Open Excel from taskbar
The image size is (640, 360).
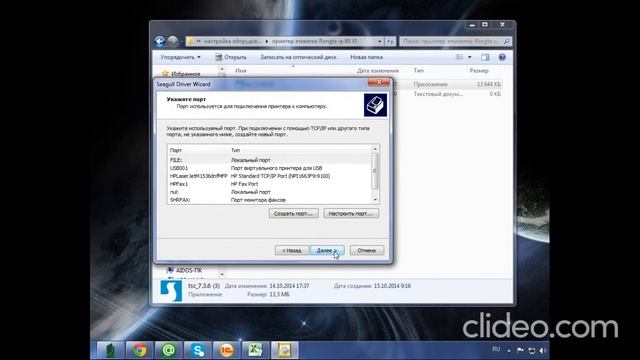256,350
